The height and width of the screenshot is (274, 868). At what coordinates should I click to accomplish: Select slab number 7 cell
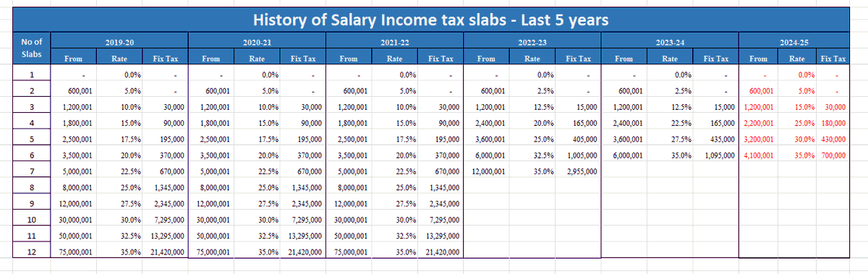click(x=32, y=171)
